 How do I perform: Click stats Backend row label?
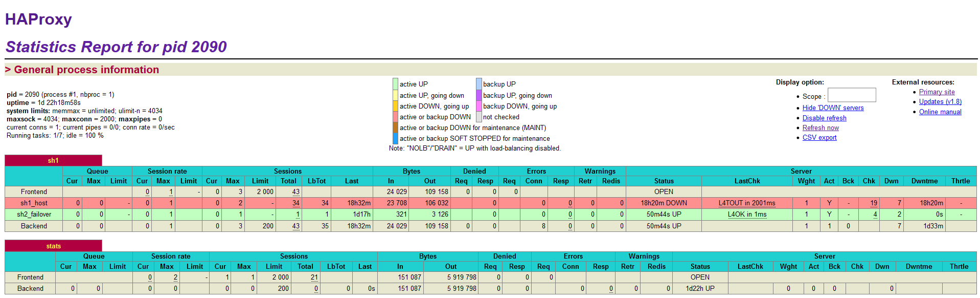(x=30, y=288)
